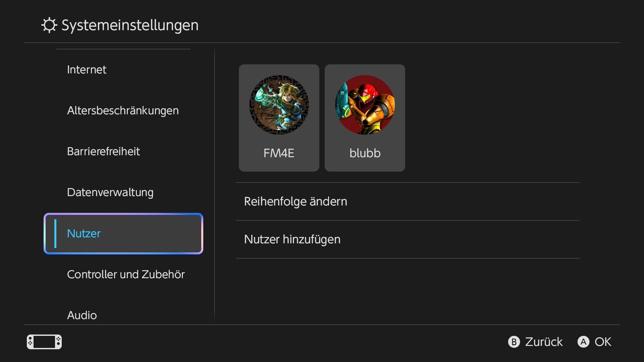Click the Systemeinstellungen title text
This screenshot has height=362, width=644.
point(130,25)
